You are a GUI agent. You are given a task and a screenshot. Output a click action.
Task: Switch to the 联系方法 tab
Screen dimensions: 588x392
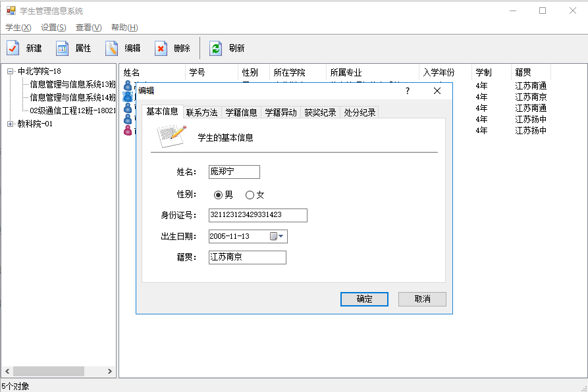201,112
